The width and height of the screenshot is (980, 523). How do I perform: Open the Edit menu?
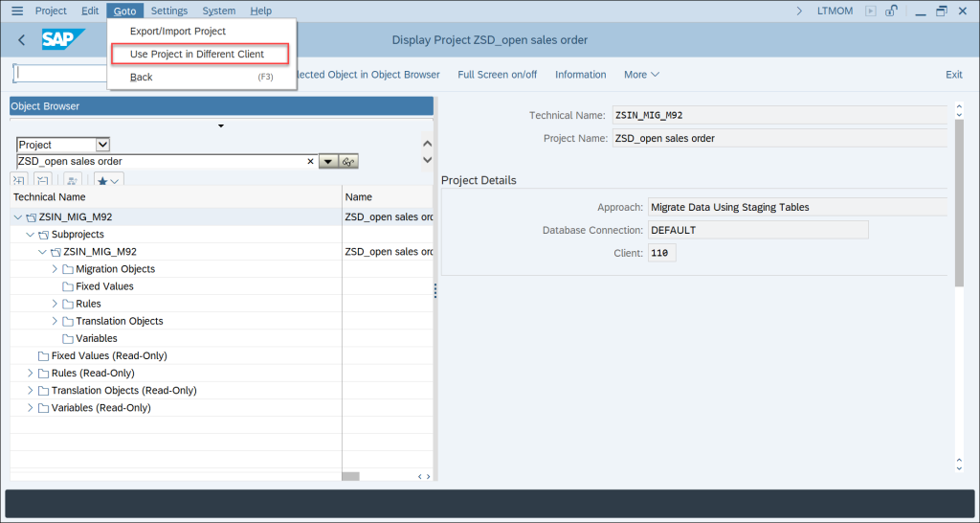click(x=90, y=11)
